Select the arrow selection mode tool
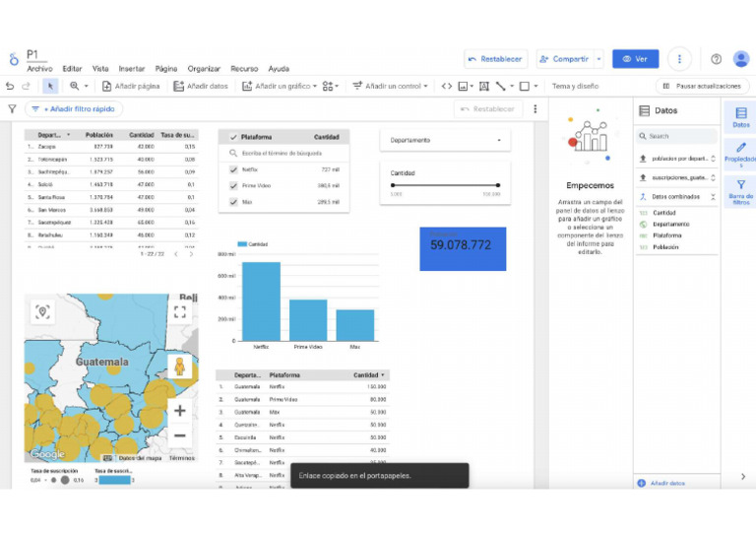The height and width of the screenshot is (535, 756). (x=50, y=86)
